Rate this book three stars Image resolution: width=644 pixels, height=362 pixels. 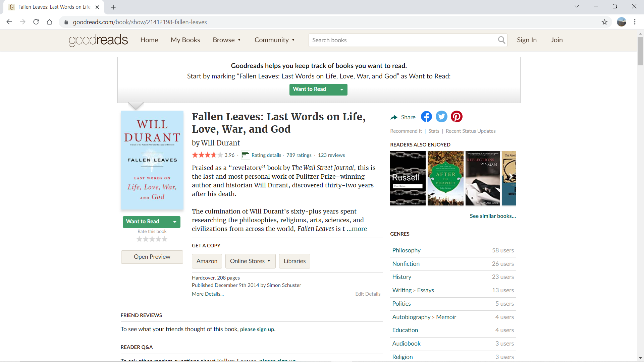coord(152,239)
